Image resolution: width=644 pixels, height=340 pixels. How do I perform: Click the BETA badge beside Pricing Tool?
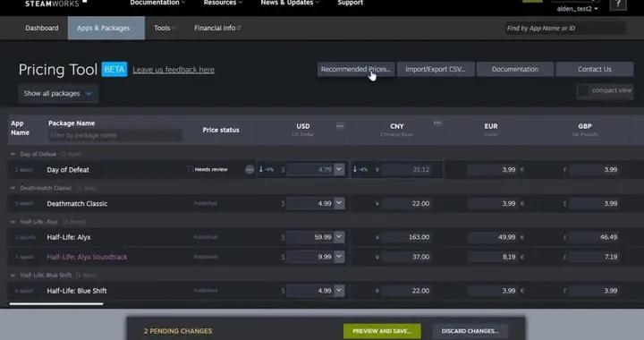coord(114,70)
